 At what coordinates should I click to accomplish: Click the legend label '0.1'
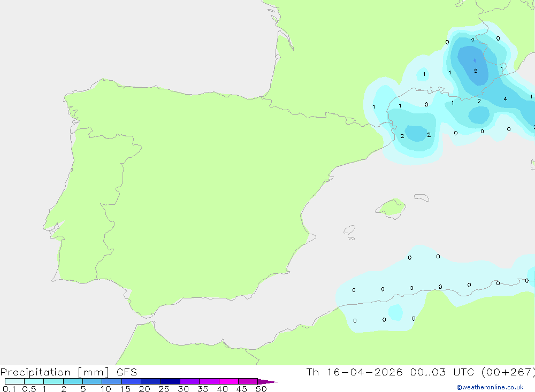click(x=9, y=389)
